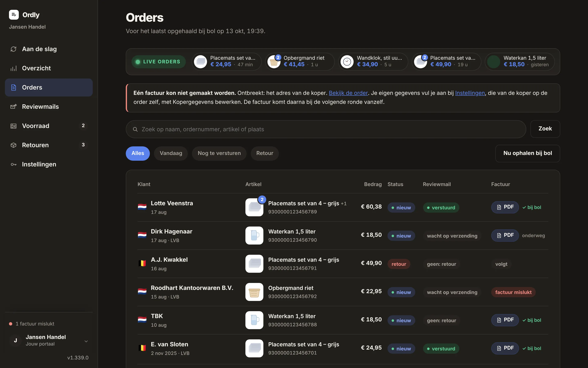Open the PDF invoice for TBK
The width and height of the screenshot is (588, 368).
505,320
